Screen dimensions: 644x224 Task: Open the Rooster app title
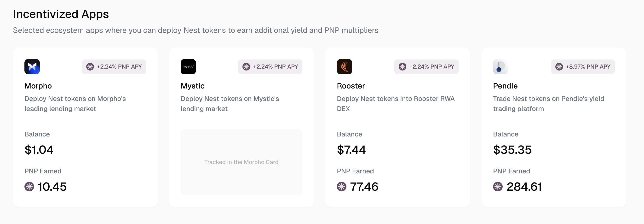351,86
